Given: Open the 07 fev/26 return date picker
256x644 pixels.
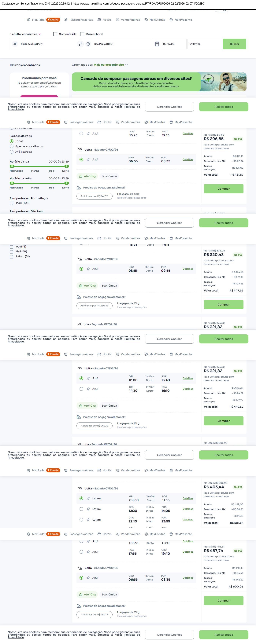Looking at the screenshot, I should pos(204,44).
